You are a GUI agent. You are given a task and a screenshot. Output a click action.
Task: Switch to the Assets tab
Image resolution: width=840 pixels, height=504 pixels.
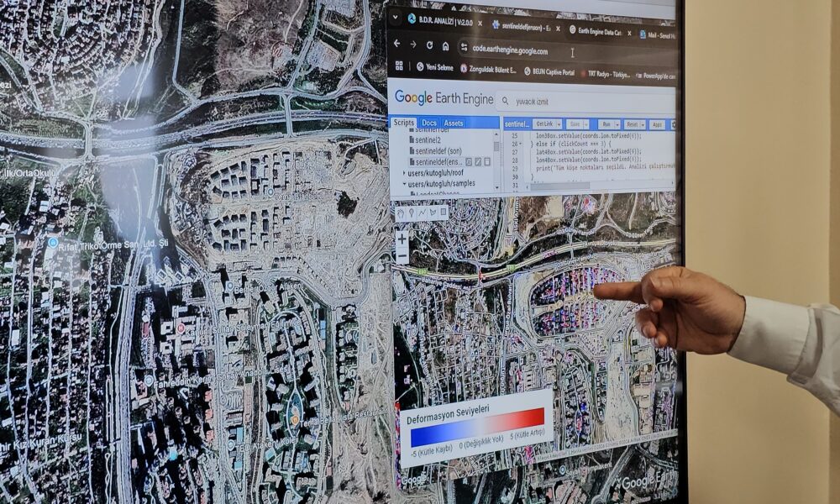coord(453,123)
